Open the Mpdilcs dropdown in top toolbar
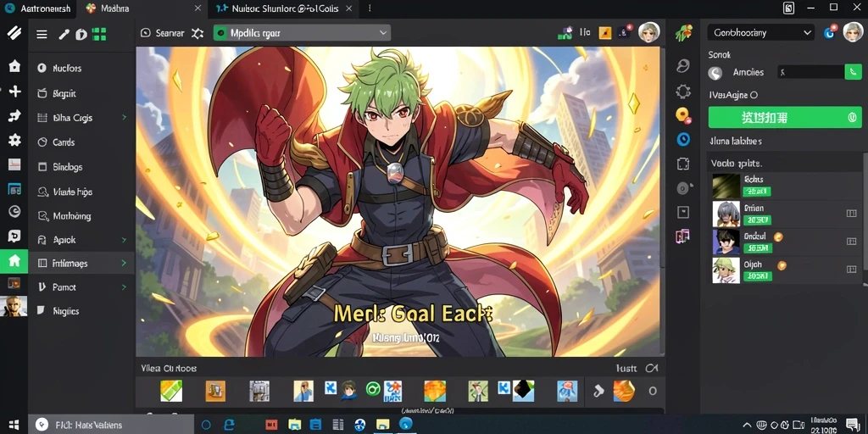This screenshot has height=434, width=868. [303, 33]
